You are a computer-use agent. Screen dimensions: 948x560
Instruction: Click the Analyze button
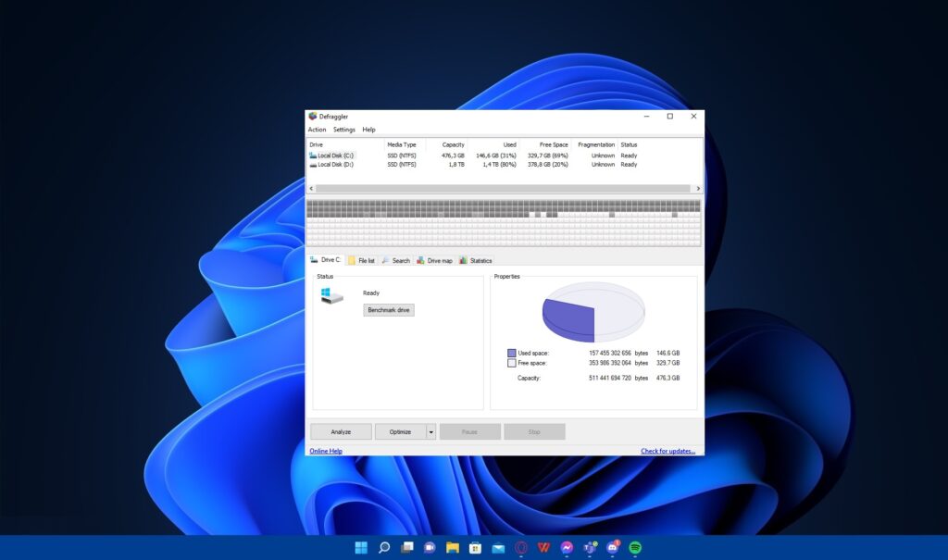[x=341, y=431]
